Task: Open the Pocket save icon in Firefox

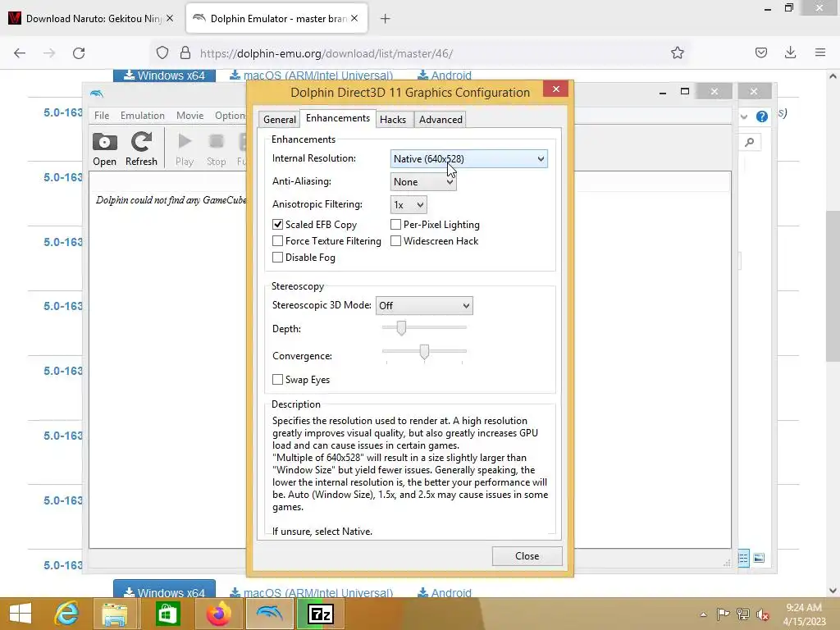Action: pyautogui.click(x=761, y=52)
